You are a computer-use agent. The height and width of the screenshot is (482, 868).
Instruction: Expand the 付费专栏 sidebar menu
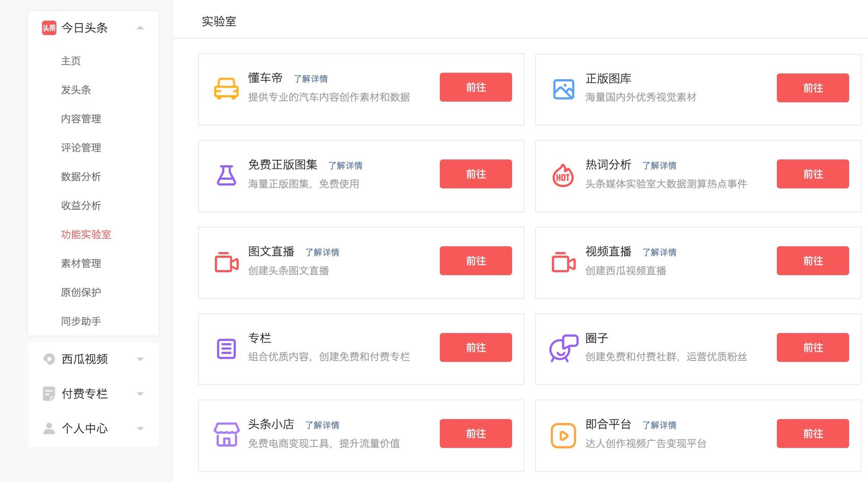coord(140,394)
